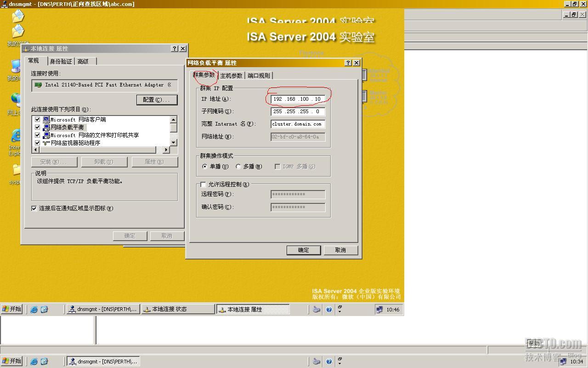The width and height of the screenshot is (588, 368).
Task: Click the 帮助 button at lower right
Action: pyautogui.click(x=534, y=343)
